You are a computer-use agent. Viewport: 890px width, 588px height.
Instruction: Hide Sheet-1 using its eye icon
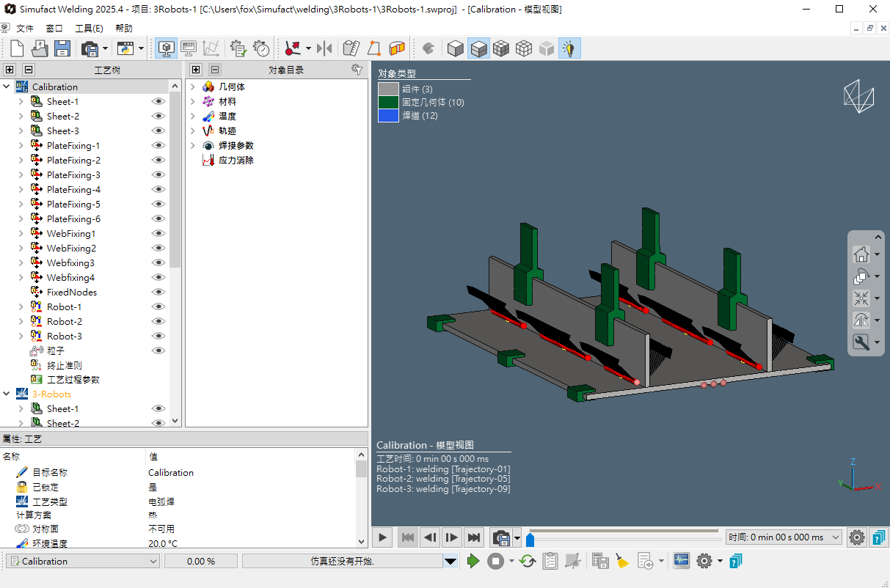158,101
